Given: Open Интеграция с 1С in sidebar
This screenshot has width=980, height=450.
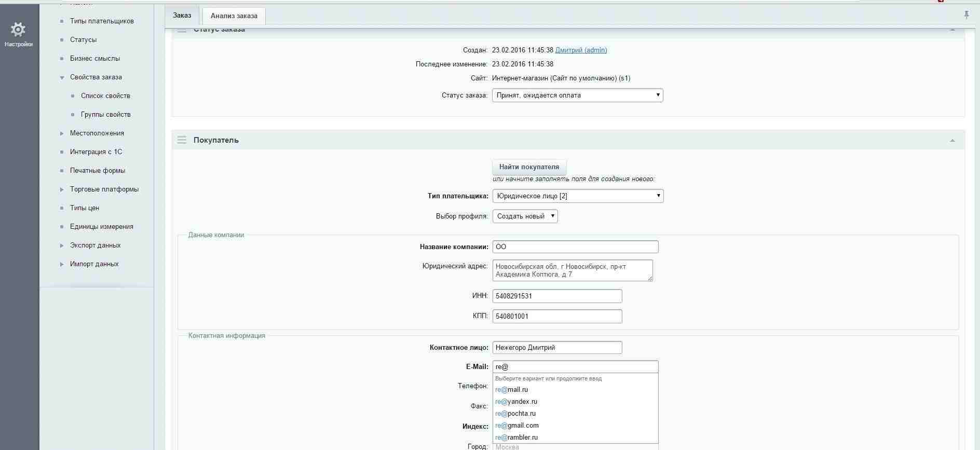Looking at the screenshot, I should pyautogui.click(x=96, y=152).
